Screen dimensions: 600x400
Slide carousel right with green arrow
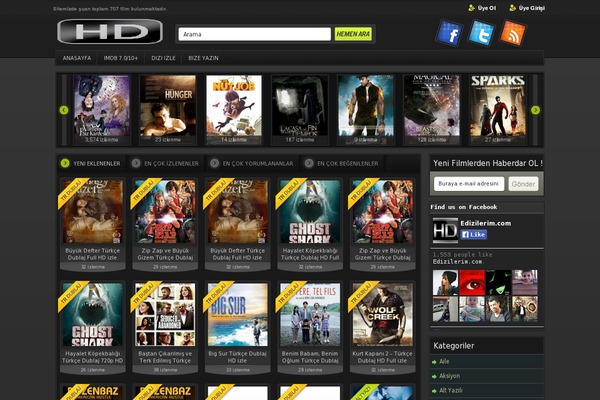pyautogui.click(x=535, y=110)
